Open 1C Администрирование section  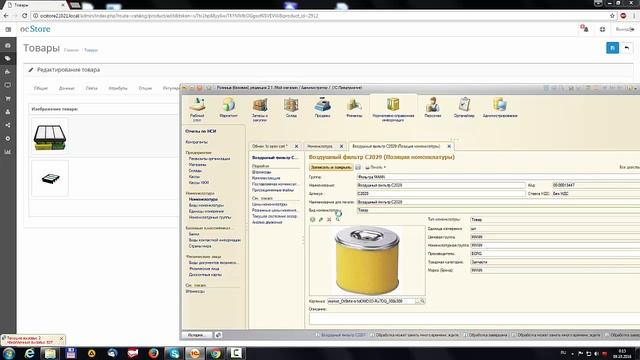click(500, 108)
